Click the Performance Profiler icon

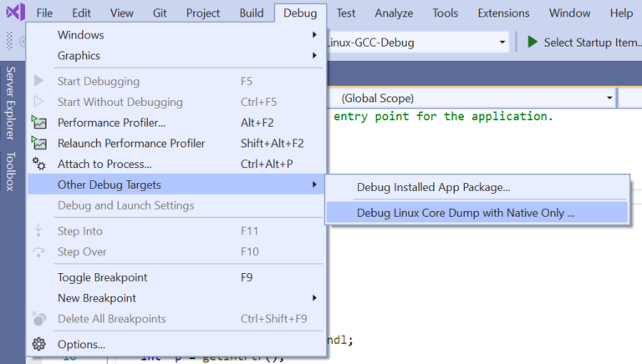38,123
